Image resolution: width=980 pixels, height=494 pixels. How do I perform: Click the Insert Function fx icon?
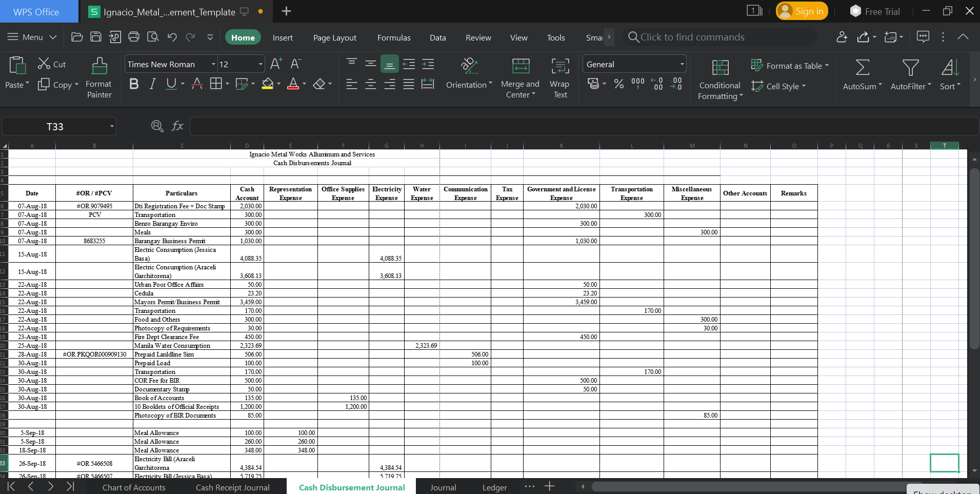click(177, 126)
